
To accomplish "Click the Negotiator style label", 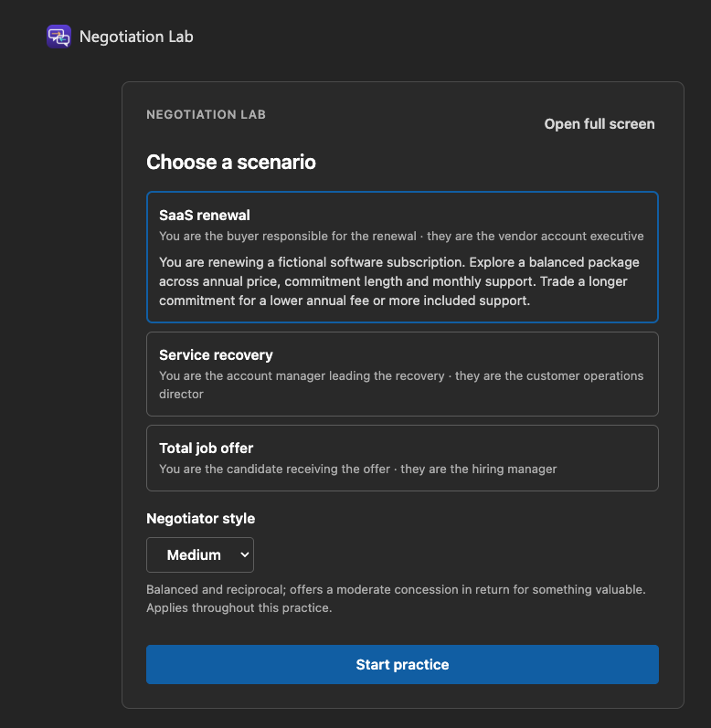I will click(201, 518).
